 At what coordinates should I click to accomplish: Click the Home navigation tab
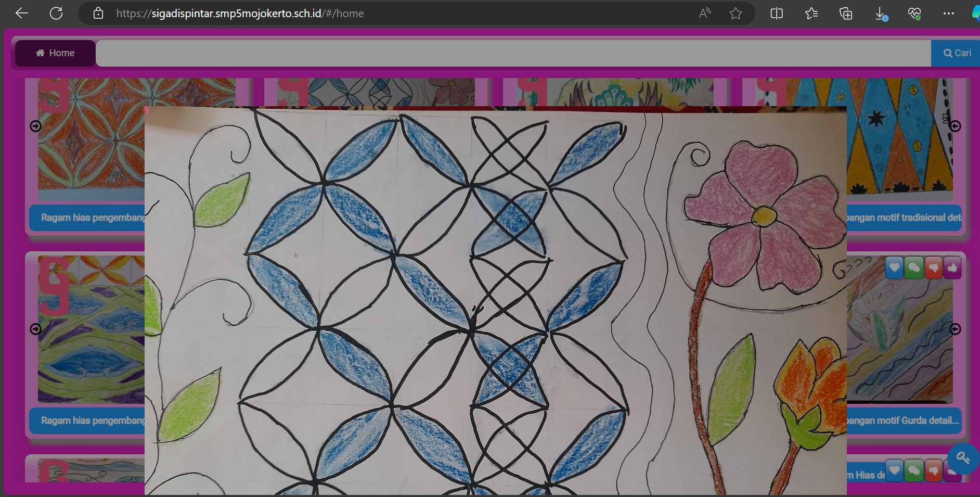coord(55,53)
